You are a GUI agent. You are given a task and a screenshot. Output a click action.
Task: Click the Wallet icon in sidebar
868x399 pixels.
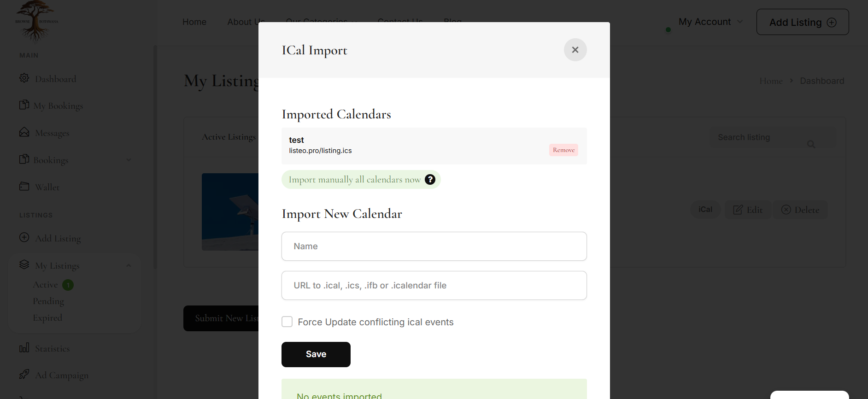pyautogui.click(x=24, y=186)
